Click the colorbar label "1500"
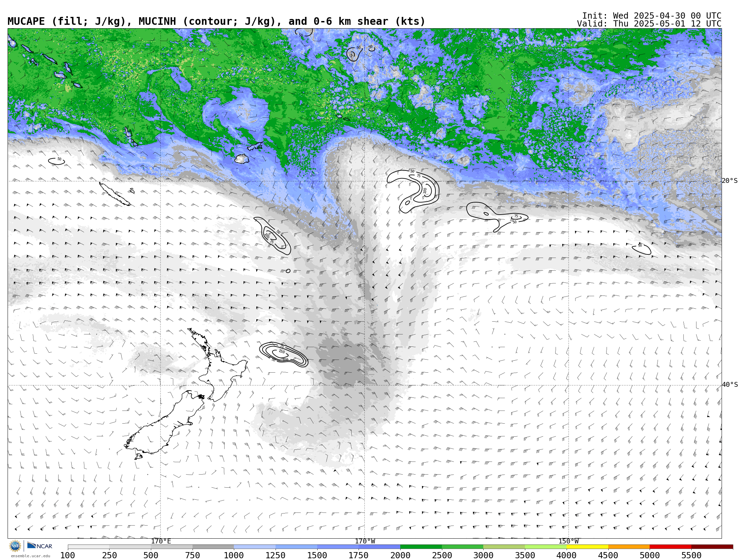 [317, 556]
